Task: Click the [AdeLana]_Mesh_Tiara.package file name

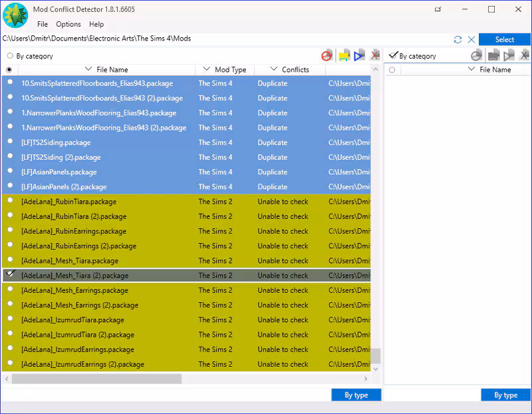Action: point(70,261)
